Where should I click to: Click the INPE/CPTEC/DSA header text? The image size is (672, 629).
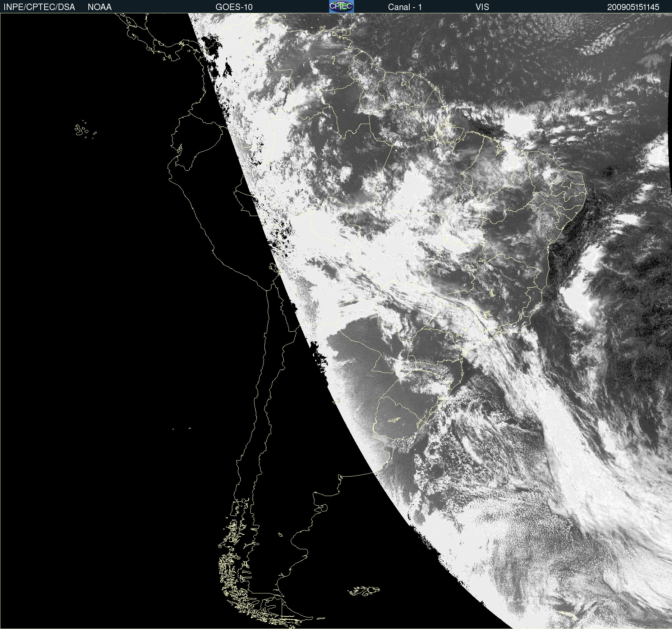click(x=39, y=7)
